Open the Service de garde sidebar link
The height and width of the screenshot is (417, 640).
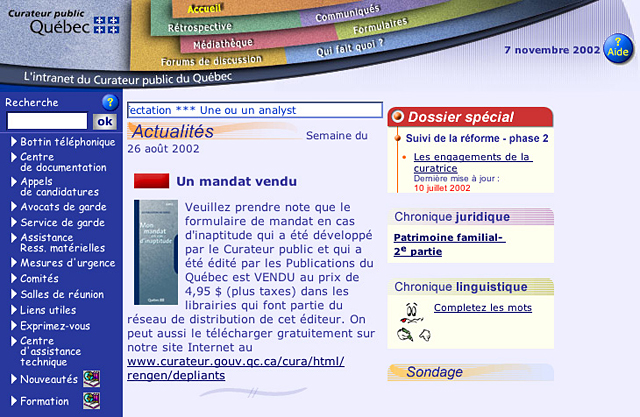click(x=62, y=222)
